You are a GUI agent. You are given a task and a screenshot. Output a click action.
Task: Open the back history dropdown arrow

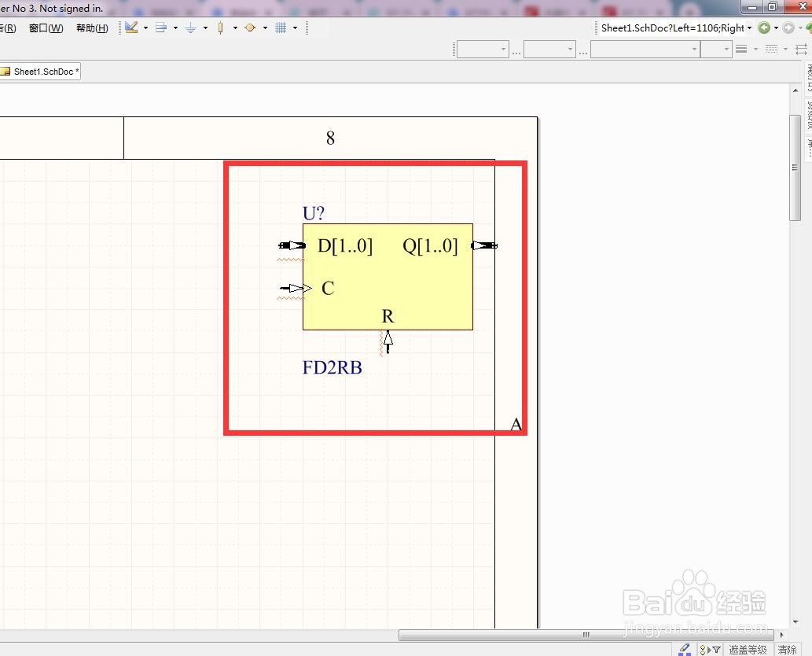[776, 28]
